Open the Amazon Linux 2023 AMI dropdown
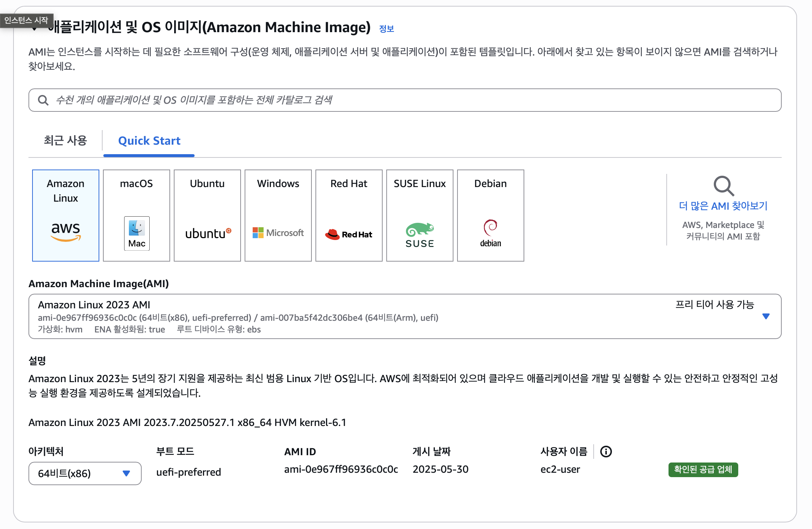Screen dimensions: 812x529 point(766,316)
